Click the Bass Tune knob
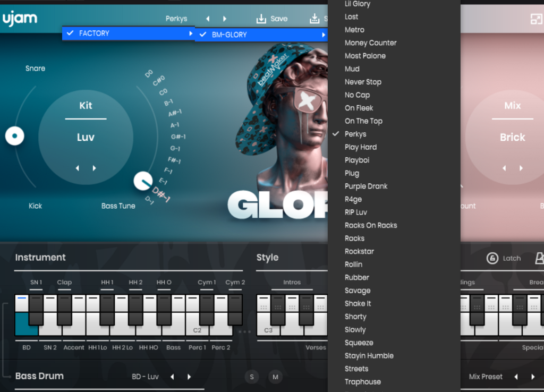Screen dimensions: 544x392 pos(143,181)
